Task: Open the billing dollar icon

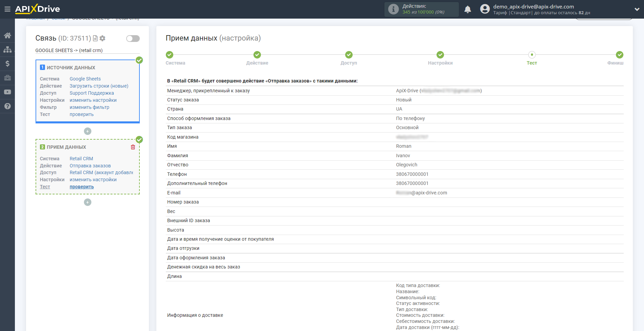Action: click(x=7, y=64)
